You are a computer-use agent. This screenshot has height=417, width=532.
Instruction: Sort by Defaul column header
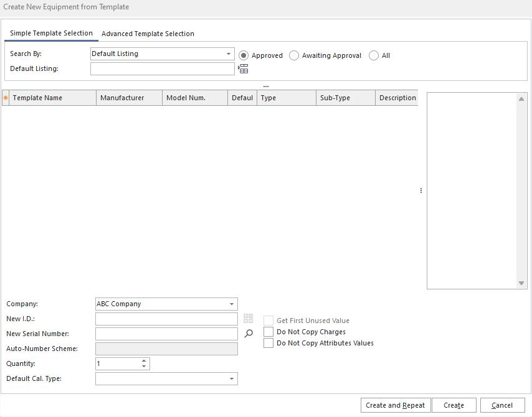[242, 98]
